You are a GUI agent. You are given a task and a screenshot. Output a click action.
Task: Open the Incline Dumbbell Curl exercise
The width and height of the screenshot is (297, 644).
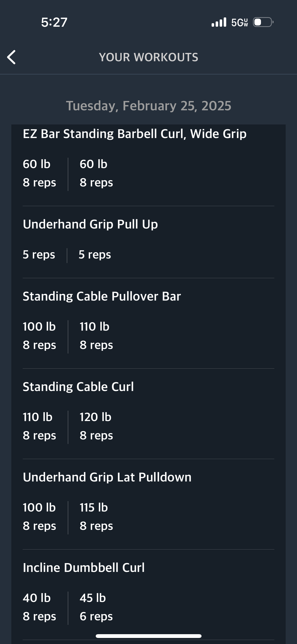[x=84, y=567]
